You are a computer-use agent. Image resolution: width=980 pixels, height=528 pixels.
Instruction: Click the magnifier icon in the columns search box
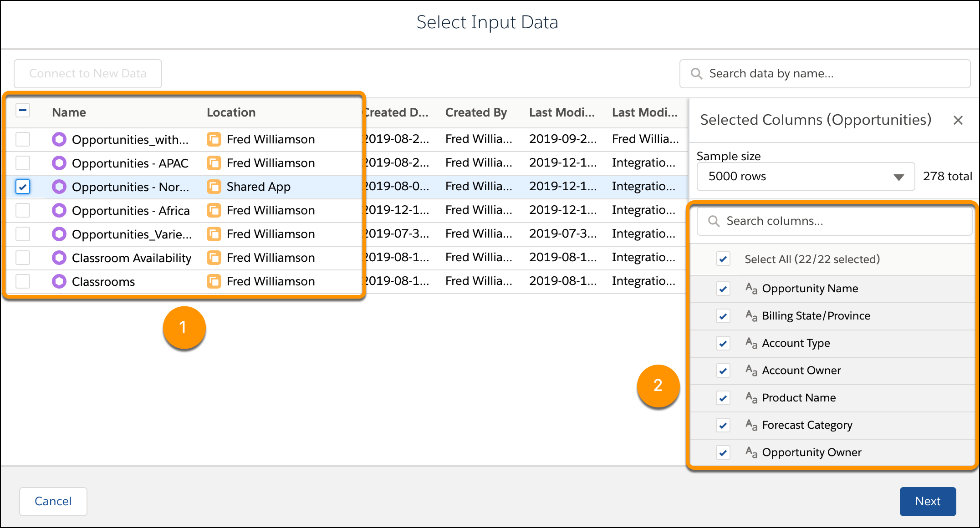point(714,221)
